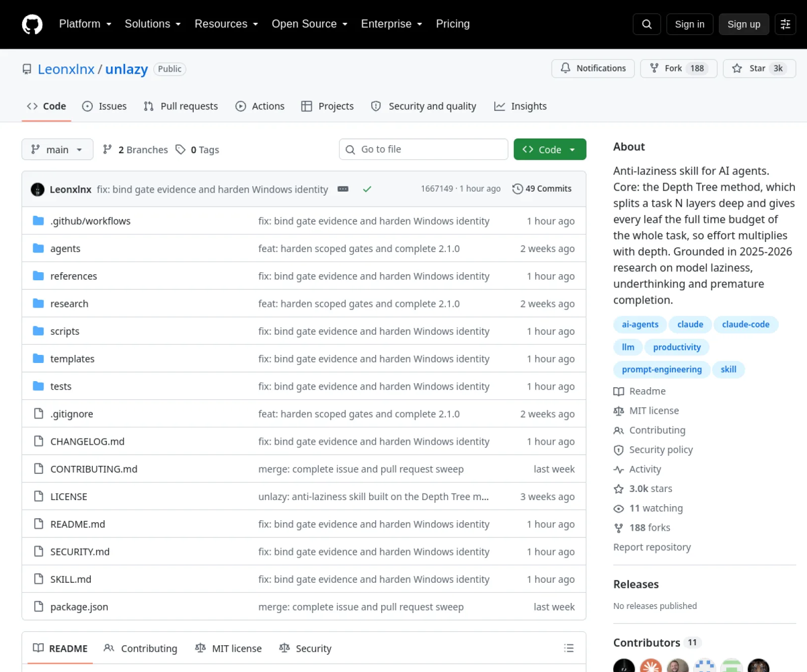
Task: Click the .gitignore file icon
Action: tap(38, 413)
